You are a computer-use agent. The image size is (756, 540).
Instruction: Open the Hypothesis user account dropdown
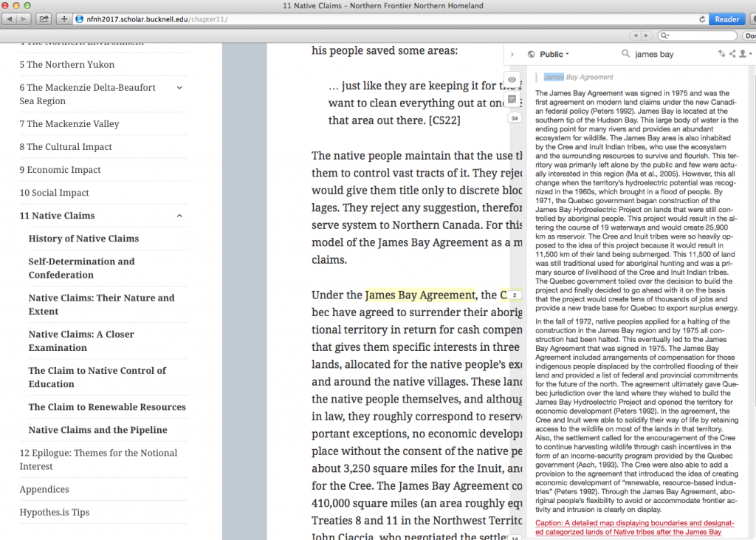click(744, 54)
